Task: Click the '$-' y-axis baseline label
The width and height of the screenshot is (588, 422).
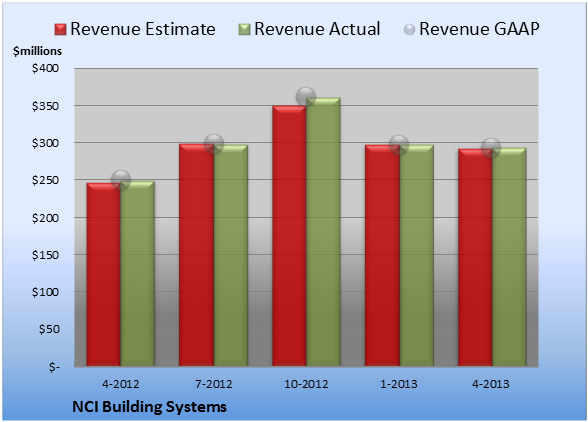Action: click(x=54, y=367)
